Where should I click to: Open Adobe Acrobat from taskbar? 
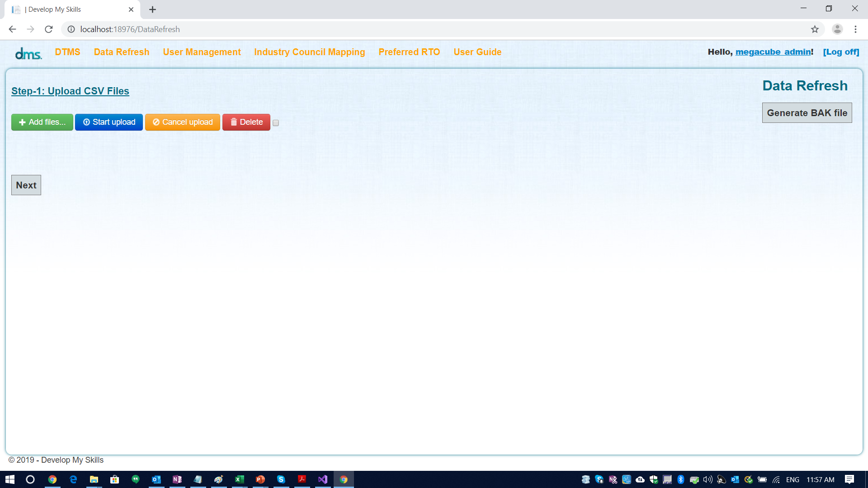click(302, 479)
